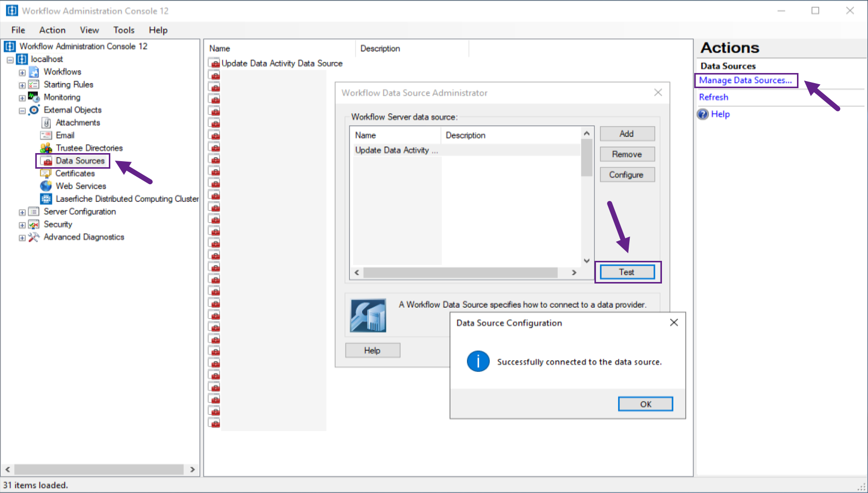
Task: Click the Trustee Directories people icon
Action: 46,148
